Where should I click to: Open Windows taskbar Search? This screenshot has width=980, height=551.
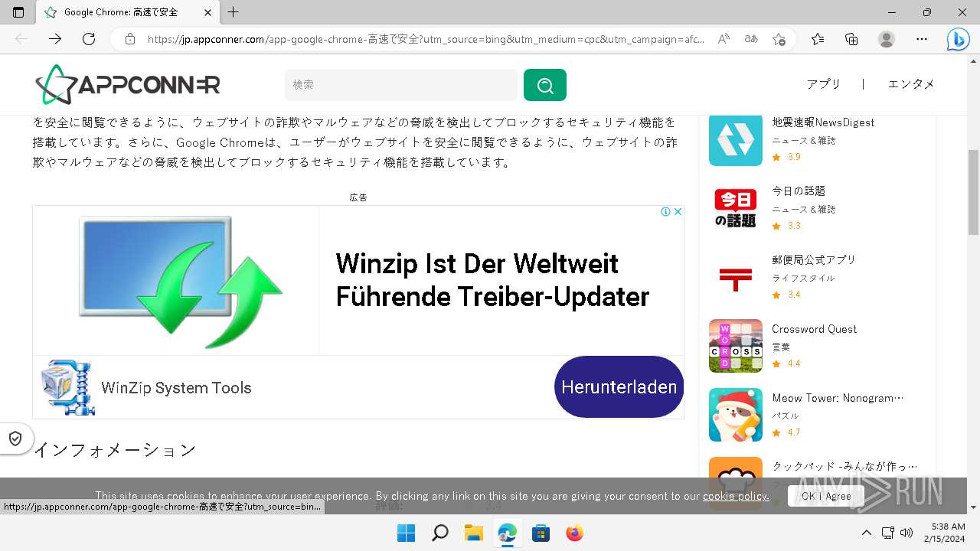pos(439,533)
